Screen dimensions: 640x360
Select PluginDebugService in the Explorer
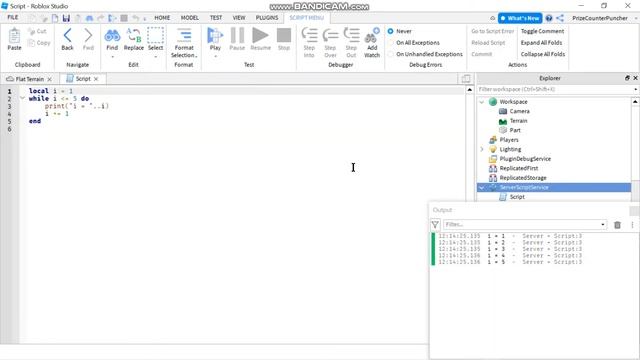pyautogui.click(x=525, y=159)
